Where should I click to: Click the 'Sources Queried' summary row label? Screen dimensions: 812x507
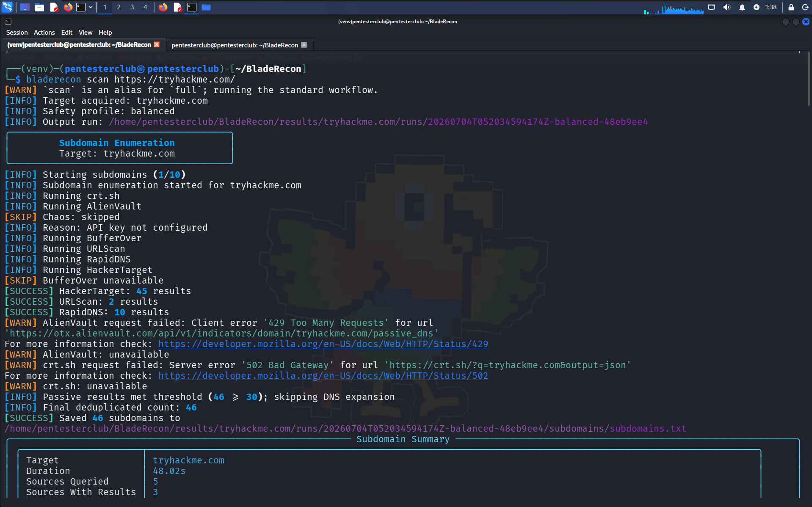pos(67,482)
